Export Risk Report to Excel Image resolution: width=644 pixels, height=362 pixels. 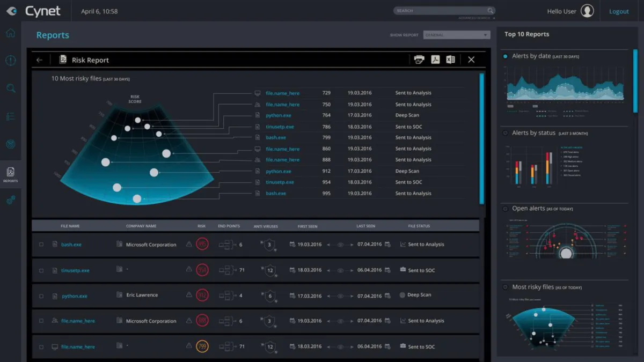450,60
